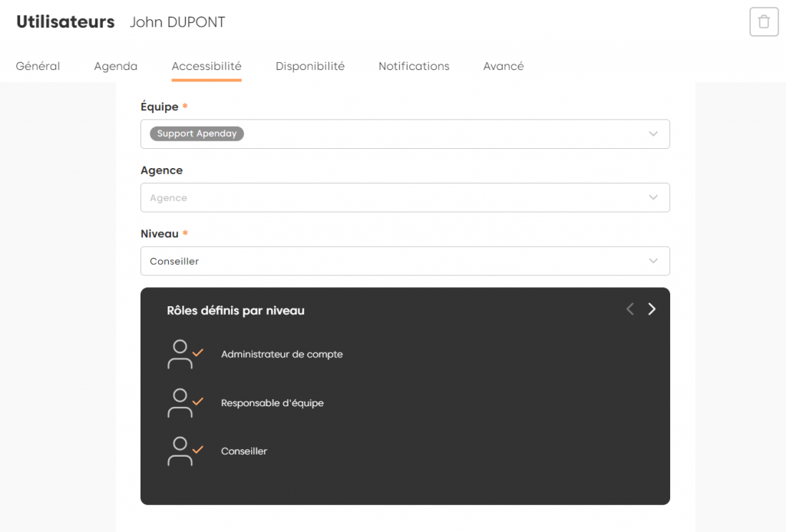Click the Conseiller value in Niveau field
Screen dimensions: 786x532
tap(174, 261)
